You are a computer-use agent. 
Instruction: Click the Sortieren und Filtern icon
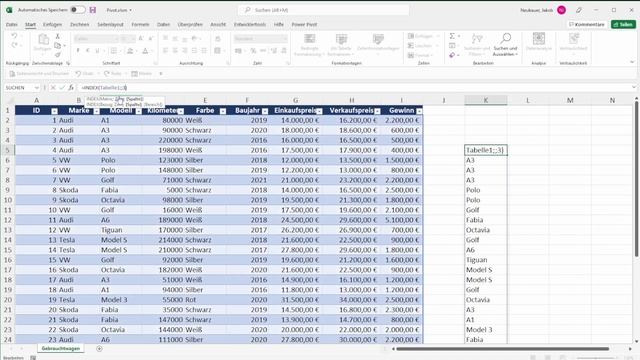(477, 39)
